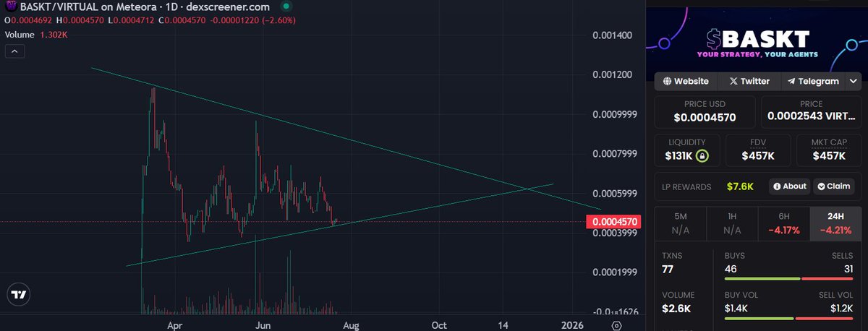Click the token icon beside the chart title
Image resolution: width=868 pixels, height=331 pixels.
pyautogui.click(x=12, y=7)
